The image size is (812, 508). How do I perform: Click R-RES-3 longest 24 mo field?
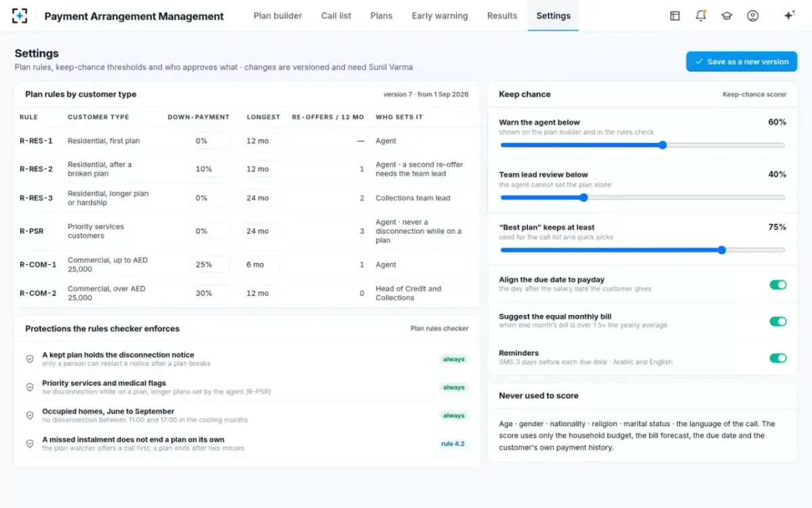click(261, 198)
